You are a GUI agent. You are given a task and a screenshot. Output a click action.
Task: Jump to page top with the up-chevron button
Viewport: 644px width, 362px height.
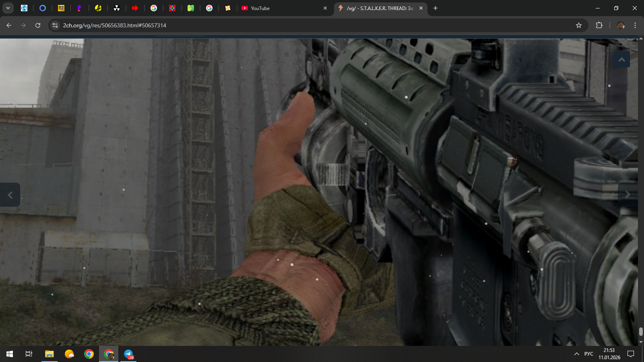point(622,60)
